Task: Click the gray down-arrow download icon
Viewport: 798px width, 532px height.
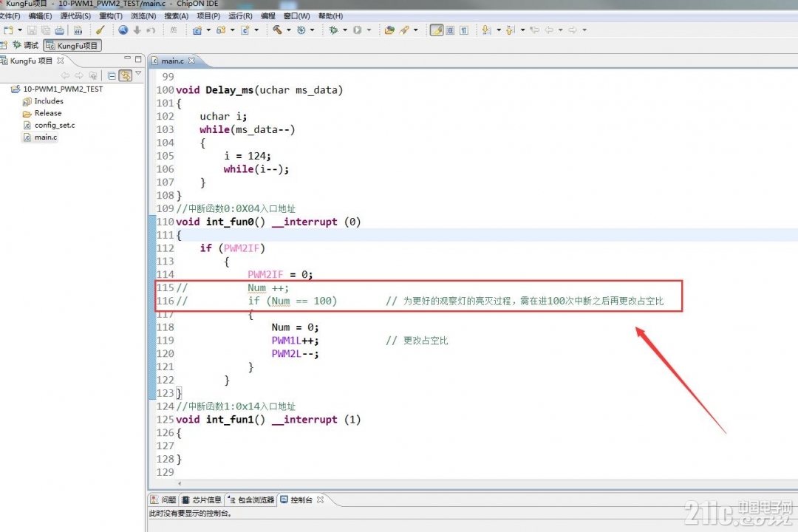Action: (137, 30)
